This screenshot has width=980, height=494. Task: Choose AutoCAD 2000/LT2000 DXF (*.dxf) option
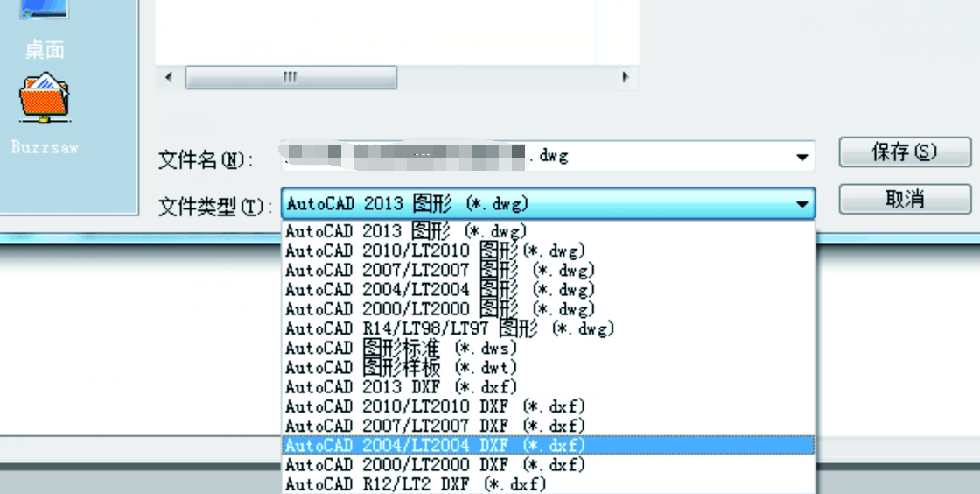click(549, 464)
